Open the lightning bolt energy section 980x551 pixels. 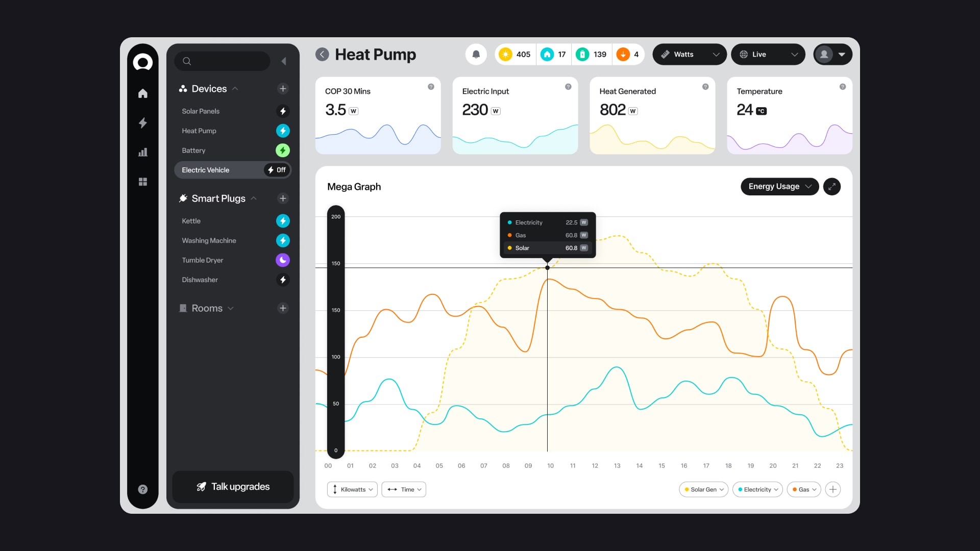(x=143, y=123)
